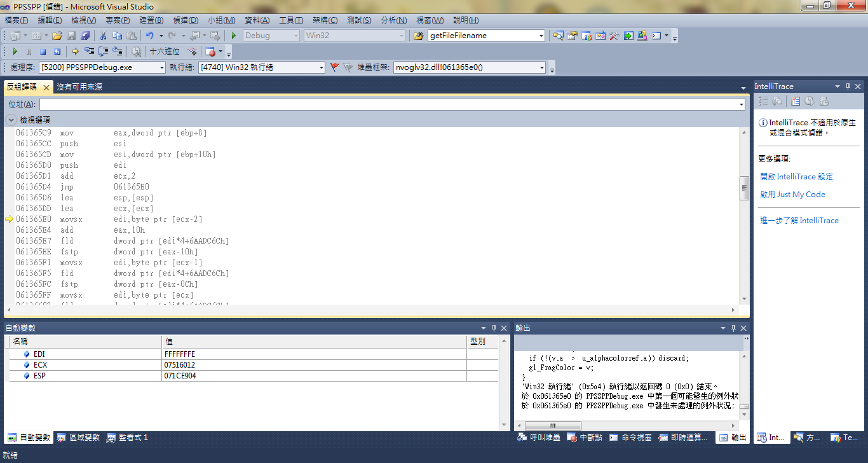Click the Breakpoints window toolbar icon
868x463 pixels.
coord(210,52)
